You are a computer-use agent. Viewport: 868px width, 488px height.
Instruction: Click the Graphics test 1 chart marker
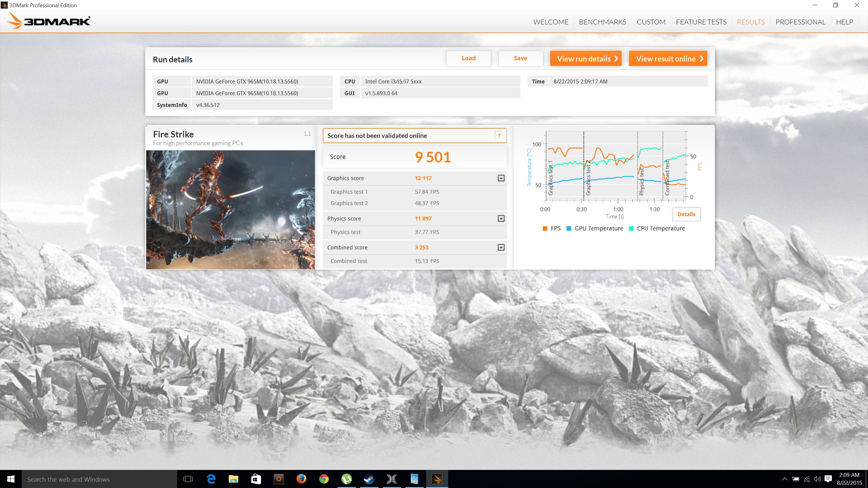551,178
